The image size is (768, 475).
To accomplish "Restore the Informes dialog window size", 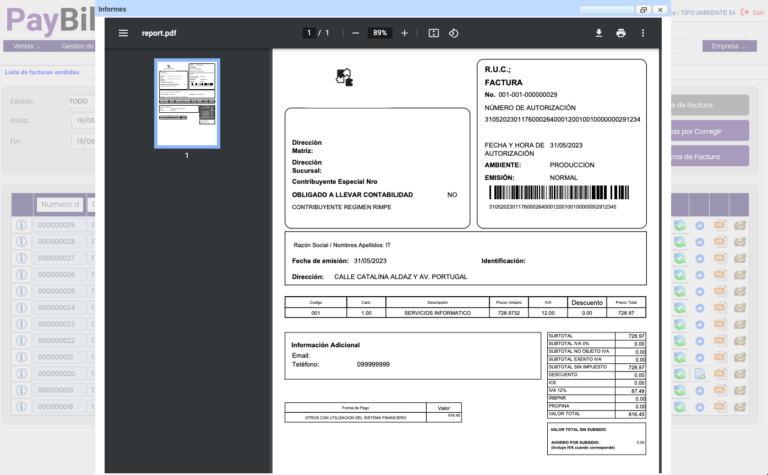I will (642, 9).
